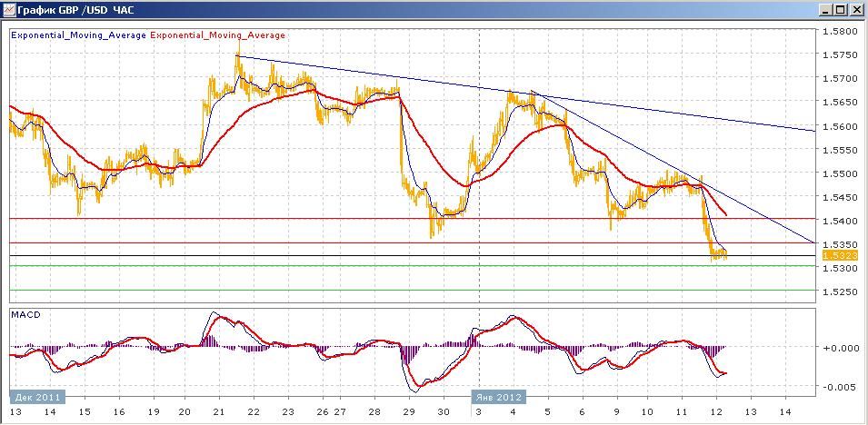Click the 1.5400 price level label
Viewport: 868px width, 425px height.
842,221
